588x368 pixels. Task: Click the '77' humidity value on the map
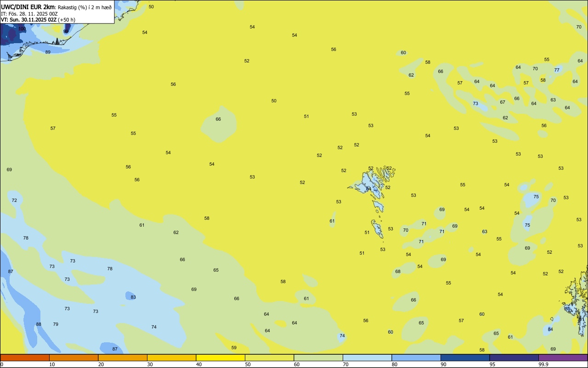[557, 70]
